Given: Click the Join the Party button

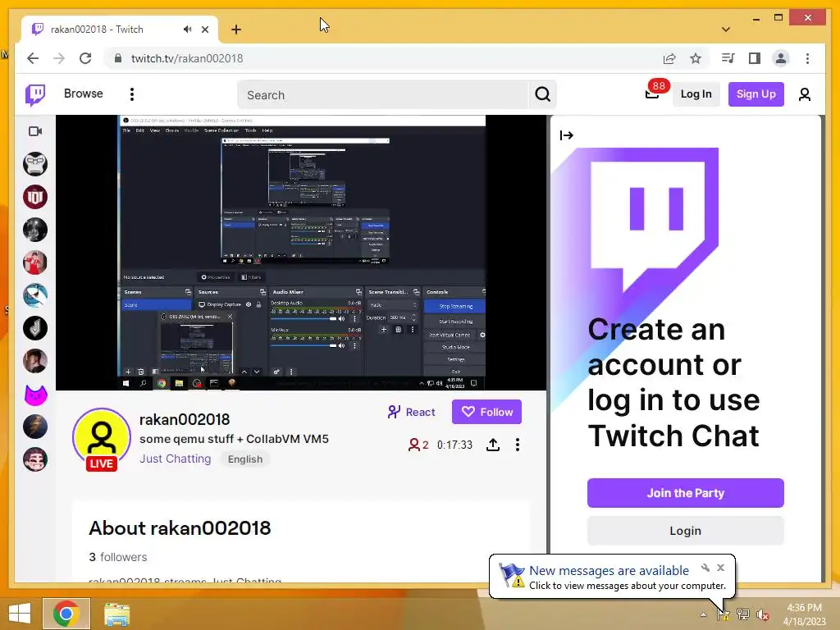Looking at the screenshot, I should click(685, 493).
